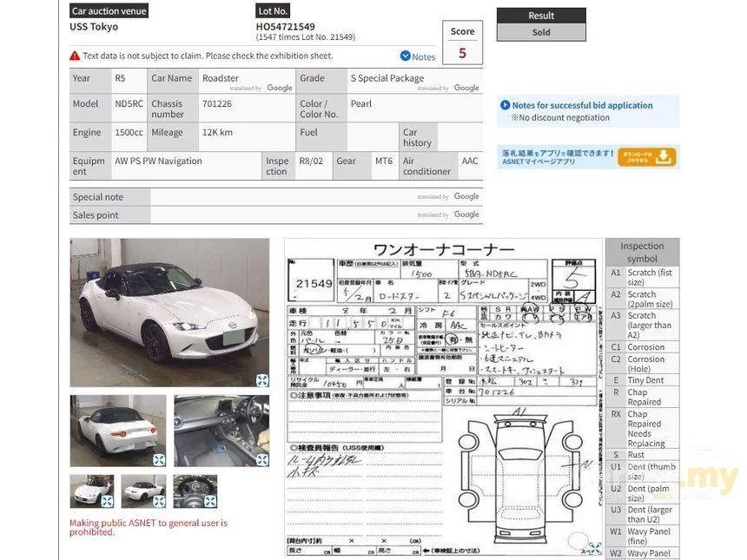Click the C2 Corrosion Hole legend row

pos(642,364)
